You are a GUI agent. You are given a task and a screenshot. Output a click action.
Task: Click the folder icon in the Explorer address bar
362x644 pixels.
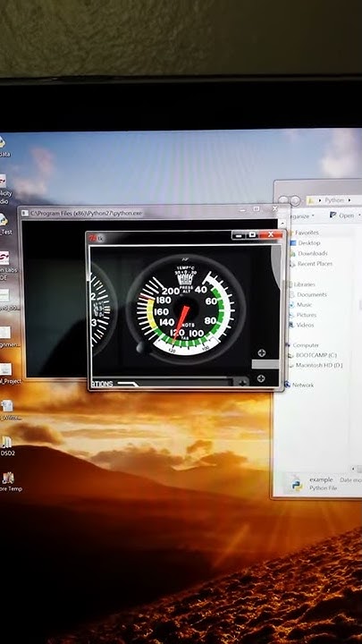point(313,201)
